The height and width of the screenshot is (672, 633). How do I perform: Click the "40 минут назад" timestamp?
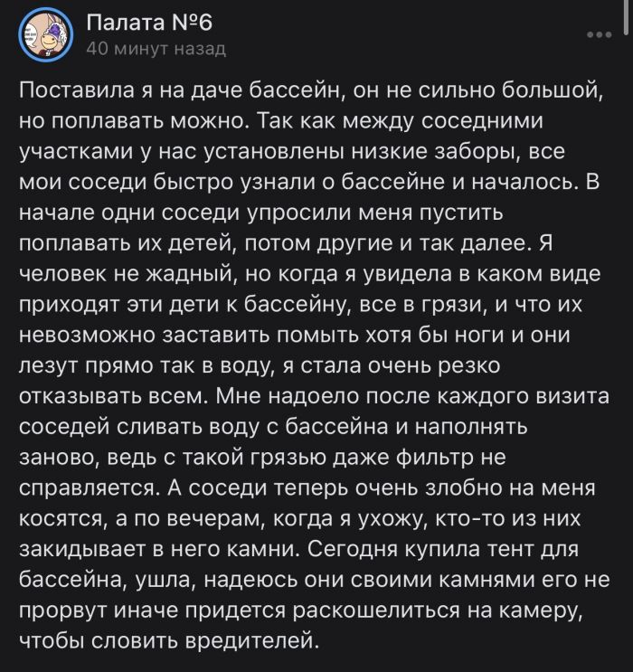click(x=155, y=49)
